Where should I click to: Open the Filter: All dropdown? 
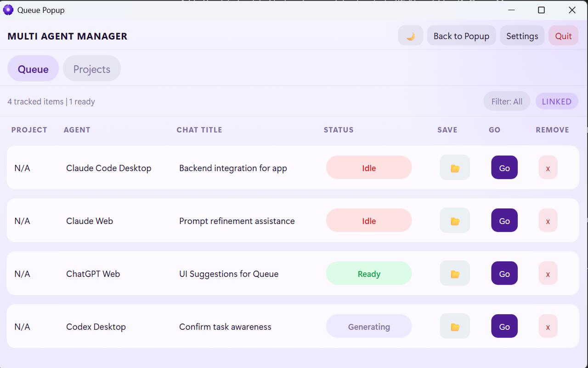[x=507, y=101]
